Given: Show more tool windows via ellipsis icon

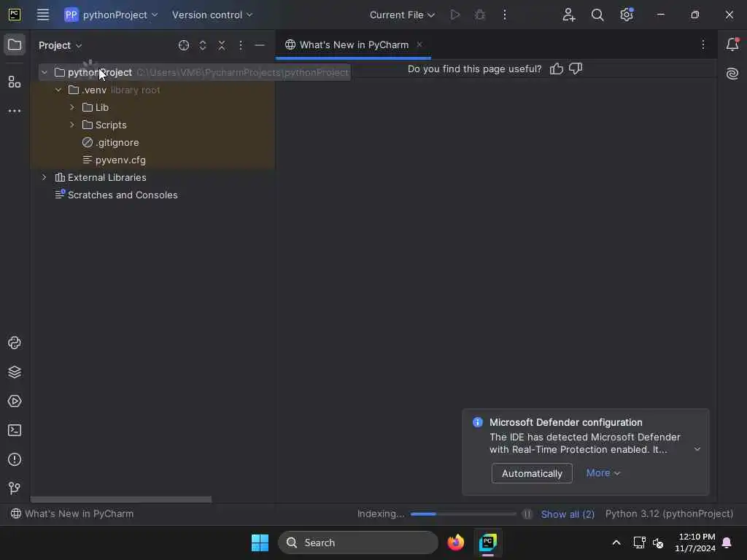Looking at the screenshot, I should click(15, 111).
